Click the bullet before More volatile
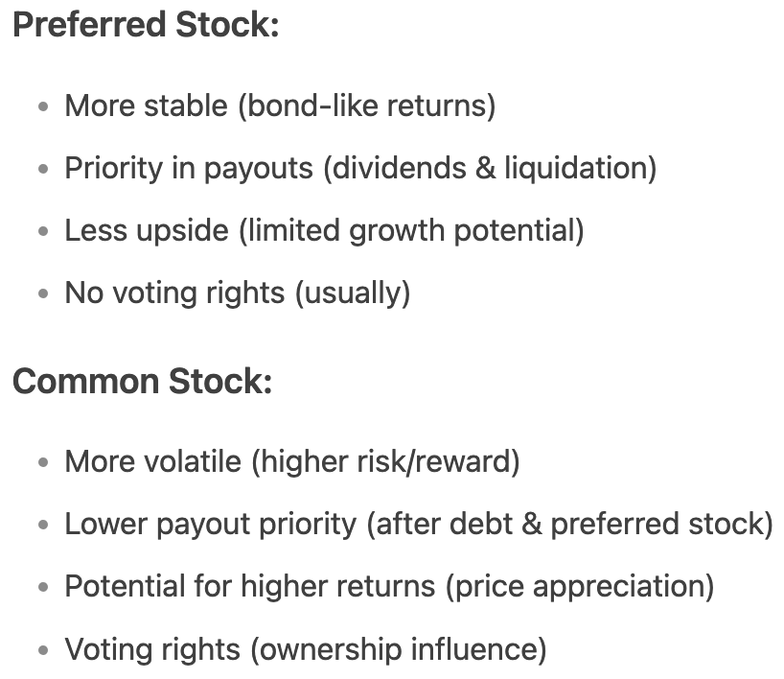Viewport: 784px width, 679px height. click(x=43, y=462)
